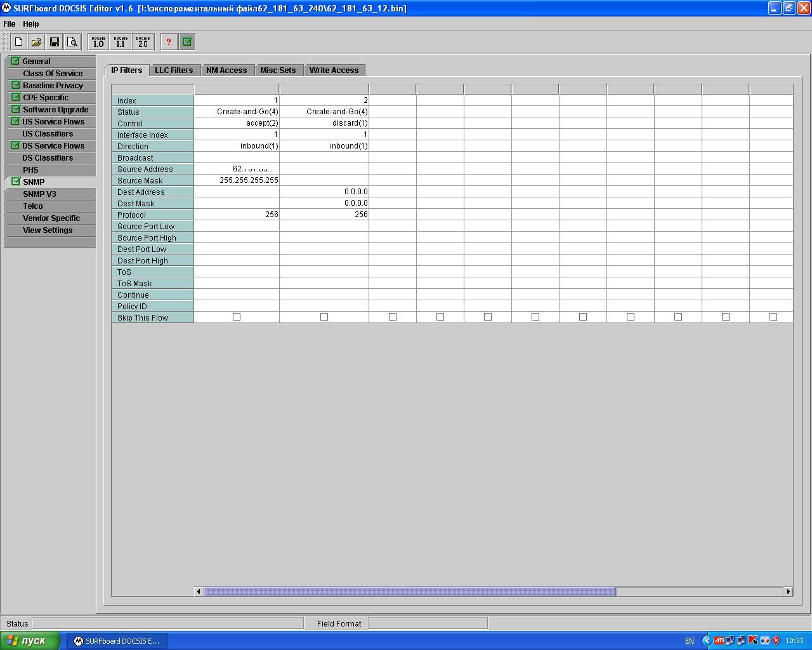The width and height of the screenshot is (812, 650).
Task: Open the Vendor Specific section
Action: click(50, 218)
